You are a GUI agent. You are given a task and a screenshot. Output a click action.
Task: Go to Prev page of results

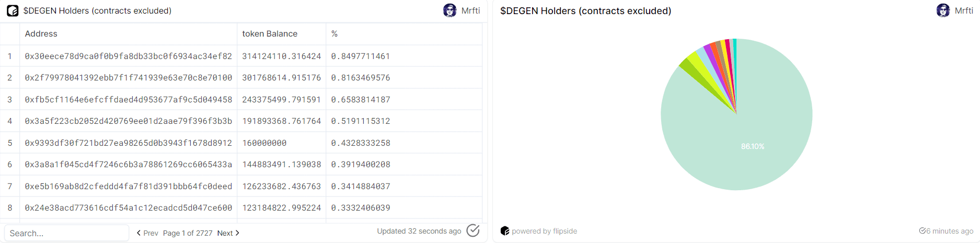click(x=147, y=233)
